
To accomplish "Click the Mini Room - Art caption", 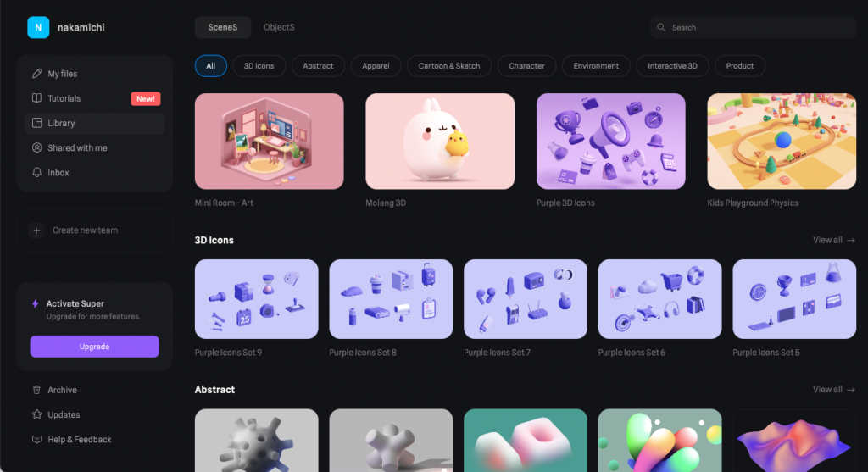I will click(224, 203).
